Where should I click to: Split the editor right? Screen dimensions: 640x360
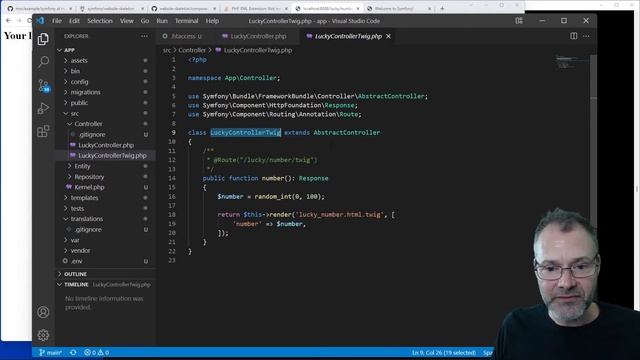[x=573, y=36]
